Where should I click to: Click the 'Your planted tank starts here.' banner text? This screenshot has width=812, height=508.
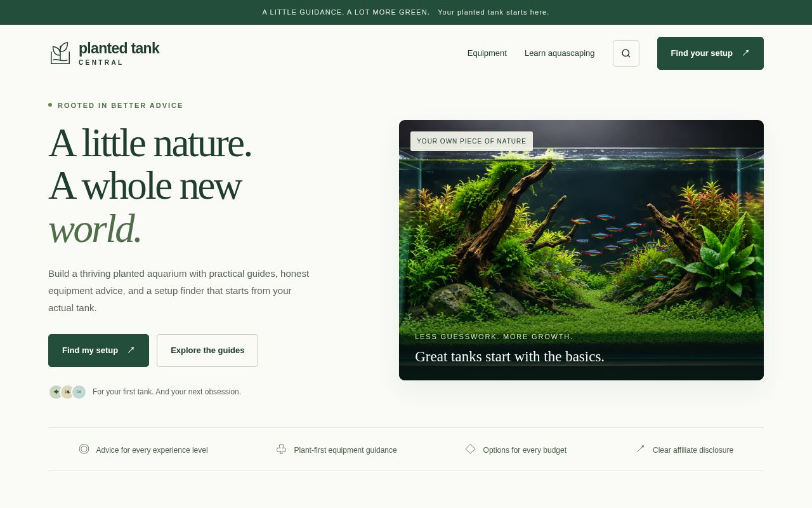coord(494,12)
